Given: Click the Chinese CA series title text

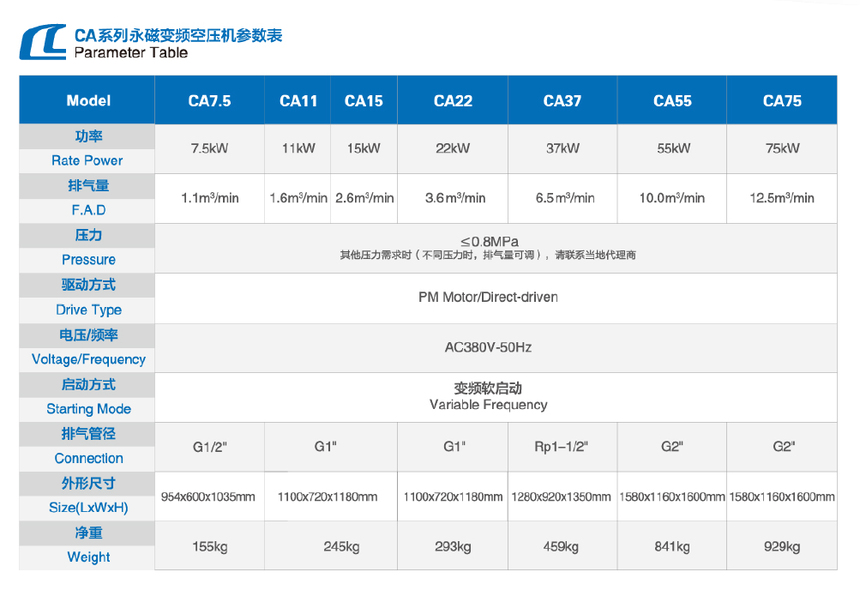Looking at the screenshot, I should [x=178, y=35].
